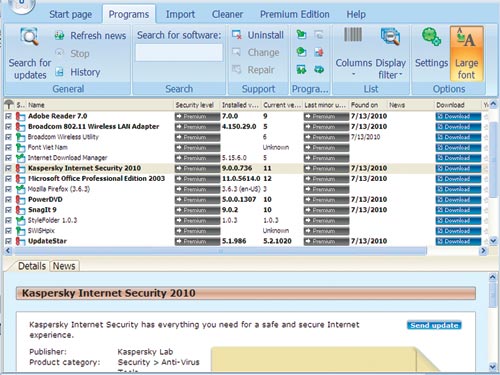Open the Cleaner tab

pyautogui.click(x=227, y=14)
